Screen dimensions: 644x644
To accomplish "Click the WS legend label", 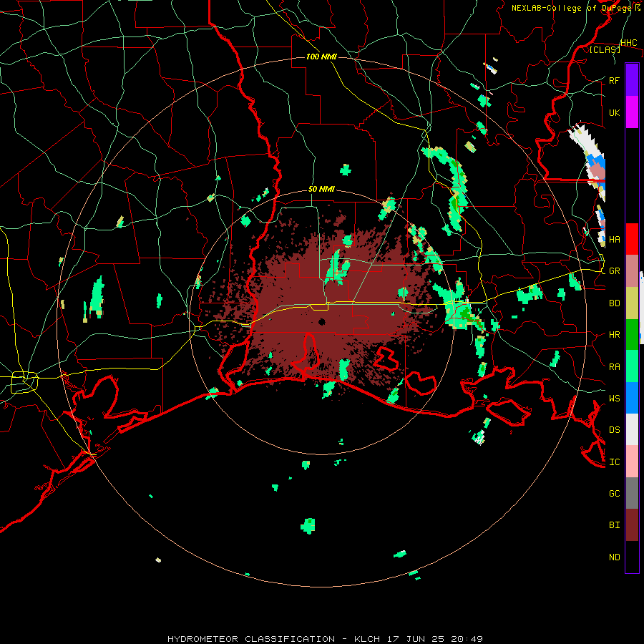I will pos(614,398).
